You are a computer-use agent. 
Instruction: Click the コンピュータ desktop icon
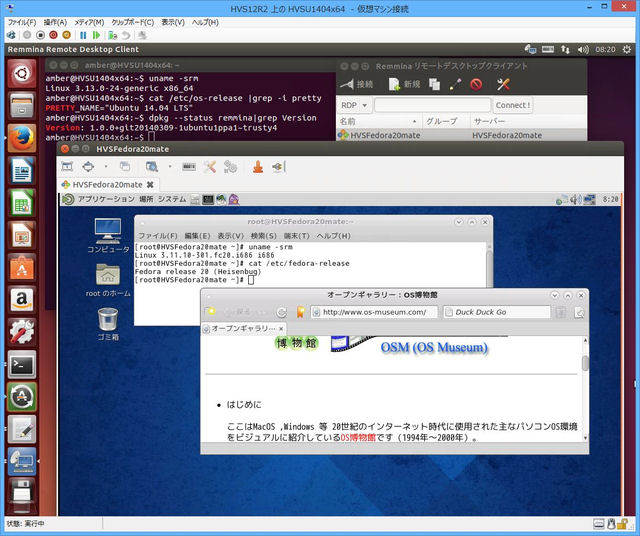tap(108, 236)
